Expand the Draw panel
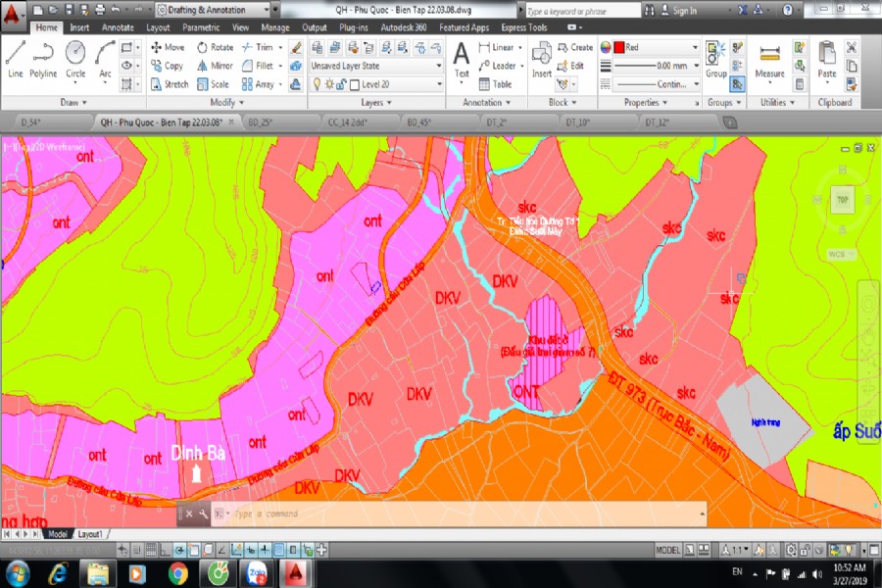Image resolution: width=882 pixels, height=588 pixels. pyautogui.click(x=73, y=102)
